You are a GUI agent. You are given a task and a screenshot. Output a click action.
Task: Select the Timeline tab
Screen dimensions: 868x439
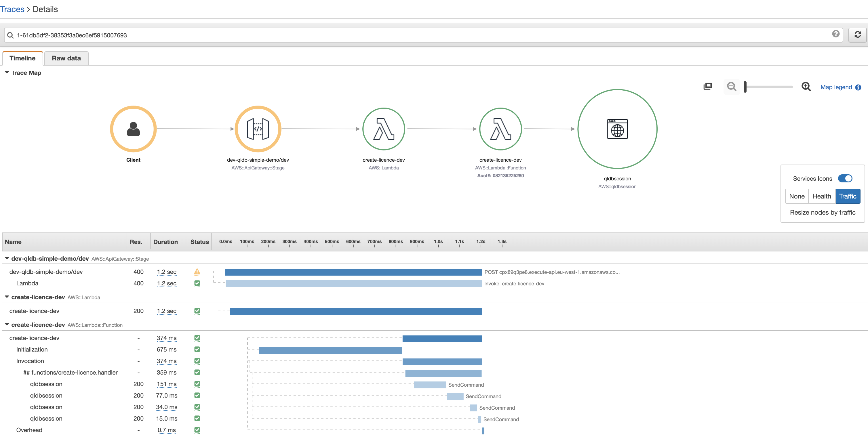21,58
